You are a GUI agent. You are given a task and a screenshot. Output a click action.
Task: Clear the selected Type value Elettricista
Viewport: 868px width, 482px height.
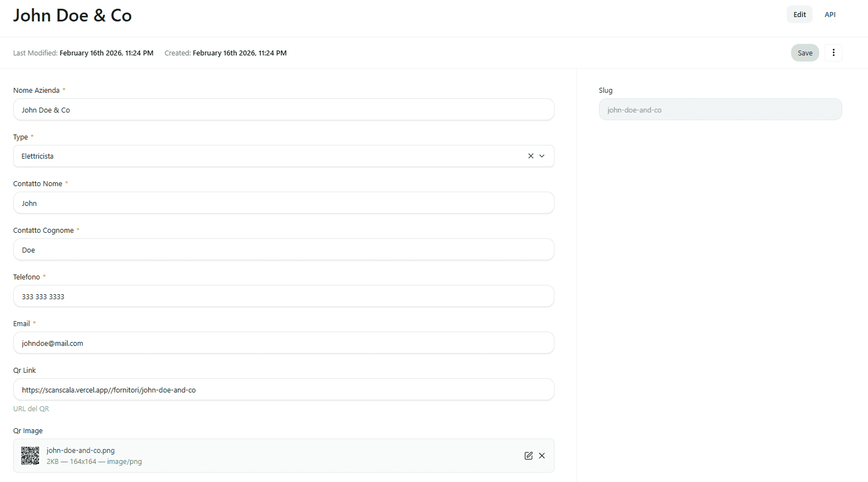[x=530, y=156]
